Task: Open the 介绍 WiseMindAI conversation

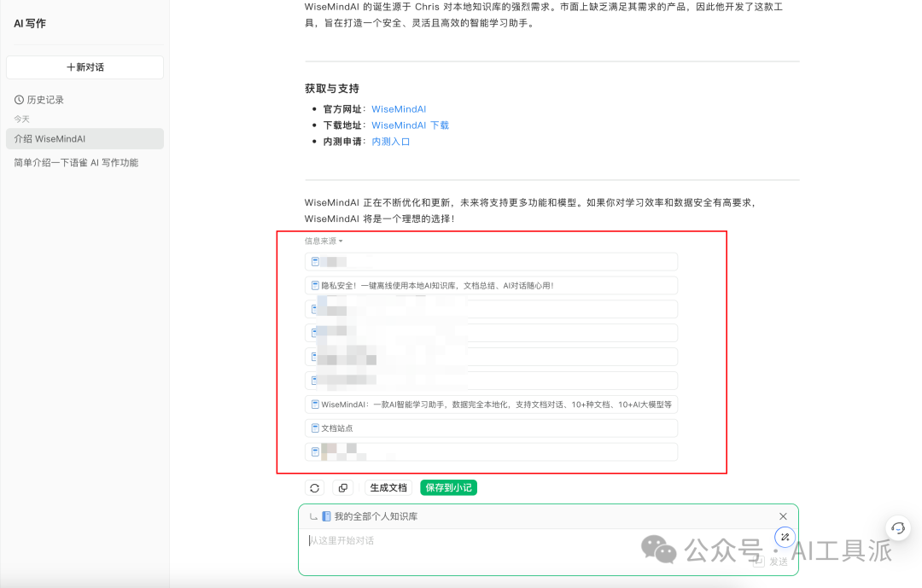Action: [x=85, y=139]
